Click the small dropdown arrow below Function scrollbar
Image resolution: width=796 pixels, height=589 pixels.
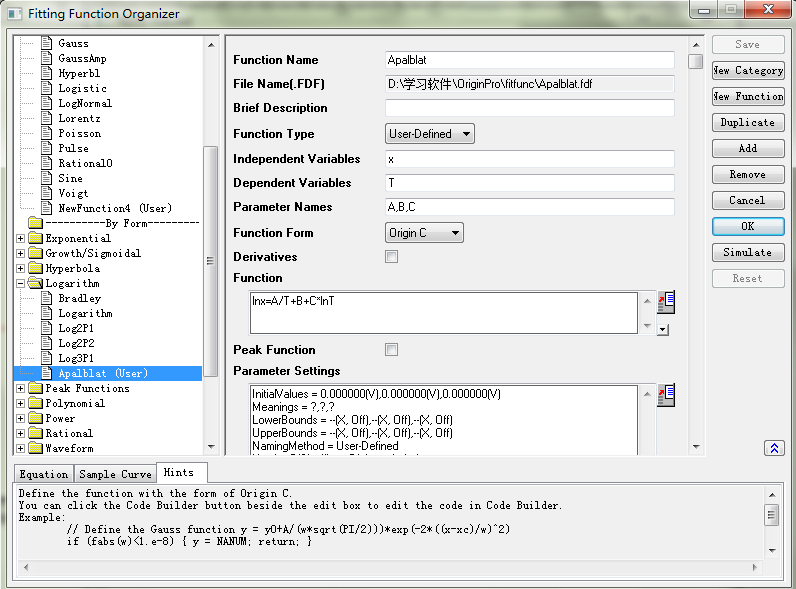[x=662, y=330]
